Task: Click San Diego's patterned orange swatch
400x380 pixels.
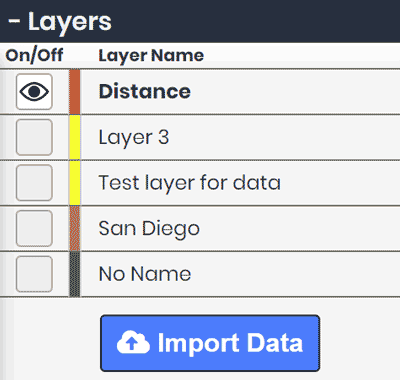Action: pos(75,228)
